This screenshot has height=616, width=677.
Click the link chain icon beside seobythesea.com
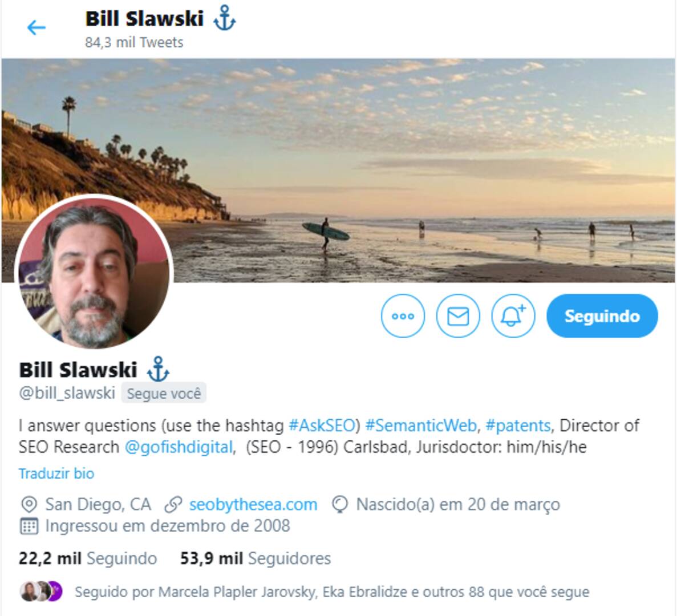173,505
